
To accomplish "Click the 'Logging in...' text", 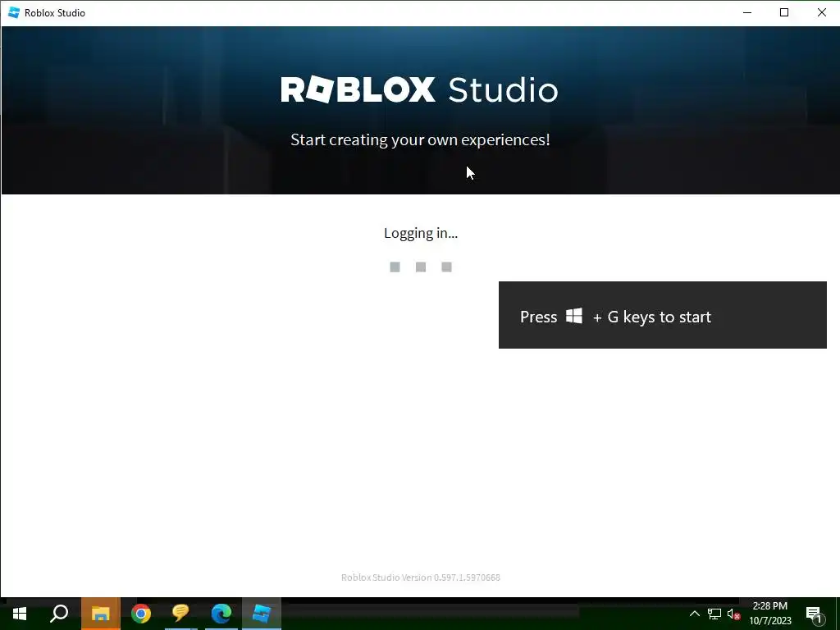I will pos(421,233).
